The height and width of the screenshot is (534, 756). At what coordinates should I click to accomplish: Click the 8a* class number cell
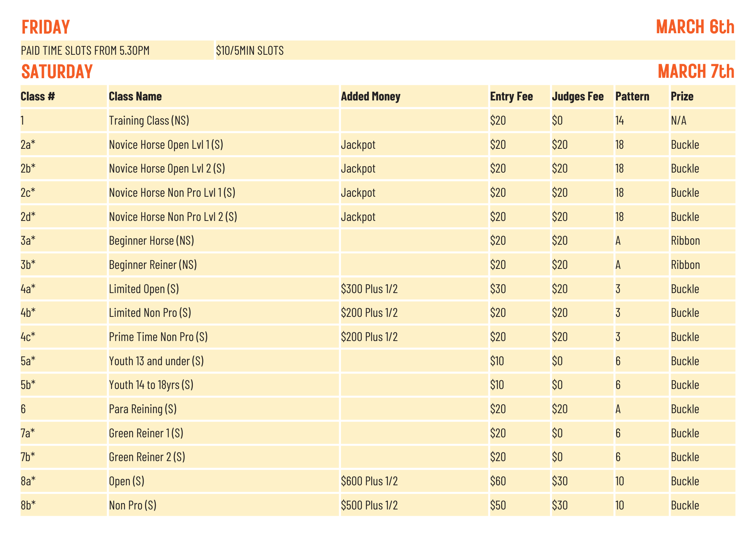coord(28,482)
